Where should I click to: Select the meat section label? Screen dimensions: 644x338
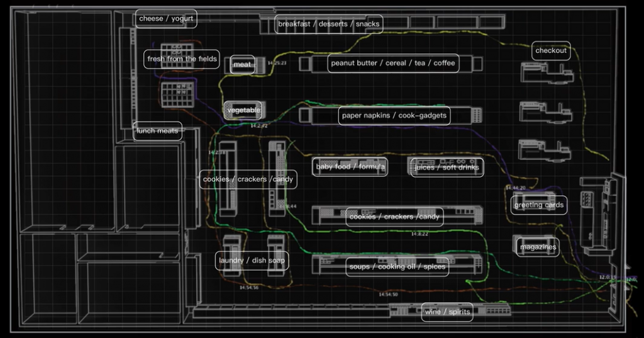(242, 64)
